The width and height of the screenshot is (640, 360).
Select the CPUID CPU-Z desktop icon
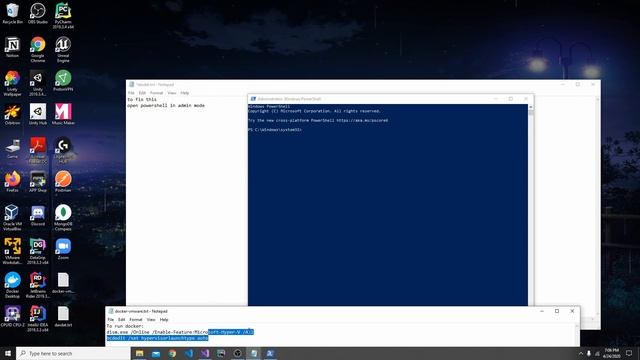point(12,316)
